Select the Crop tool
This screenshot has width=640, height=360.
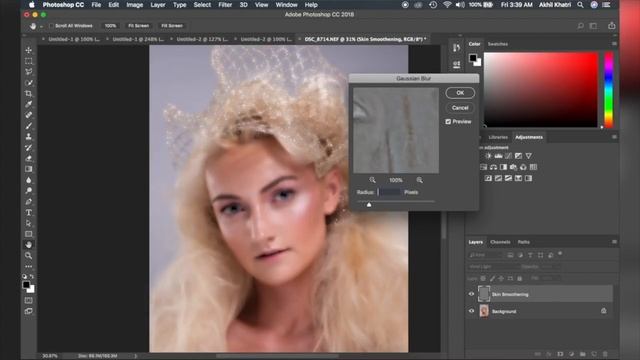coord(29,93)
